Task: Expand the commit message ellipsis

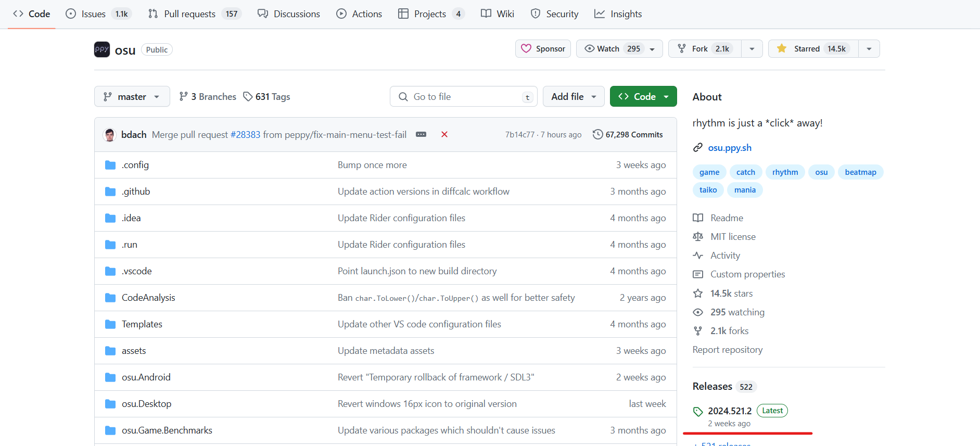Action: click(421, 135)
